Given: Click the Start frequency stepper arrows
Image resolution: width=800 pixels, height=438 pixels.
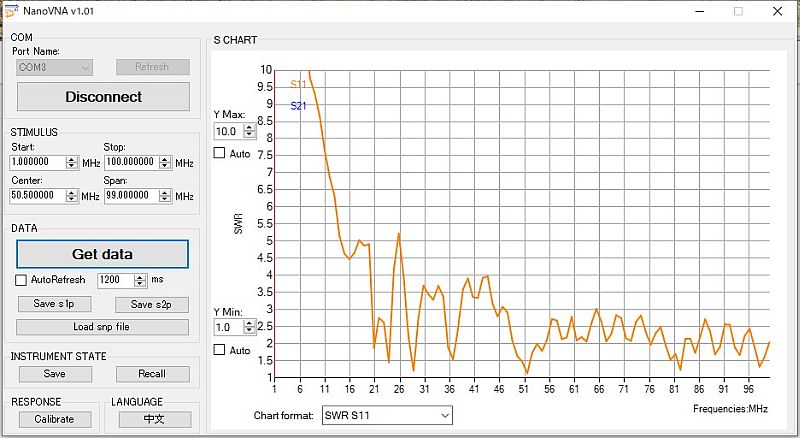Looking at the screenshot, I should point(72,162).
